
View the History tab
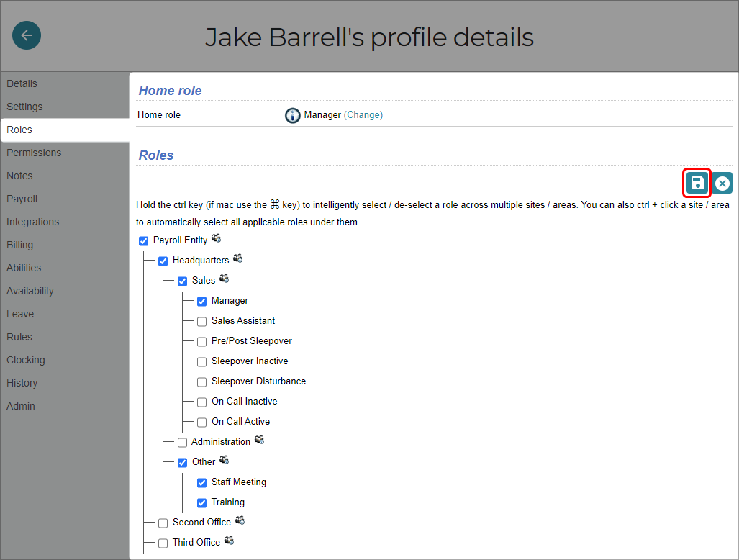[x=65, y=383]
